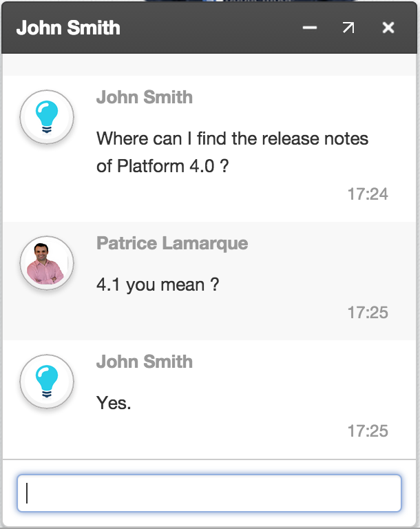Click the John Smith title in header bar

point(68,28)
